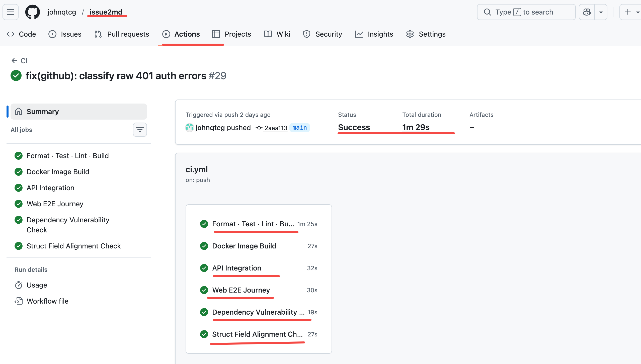Open the Workflow file entry

pos(47,301)
